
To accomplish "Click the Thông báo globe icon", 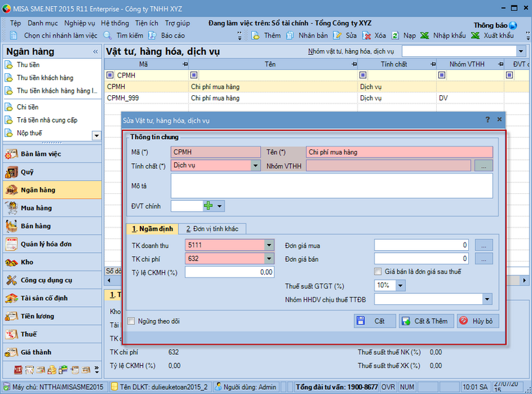I will [x=513, y=25].
